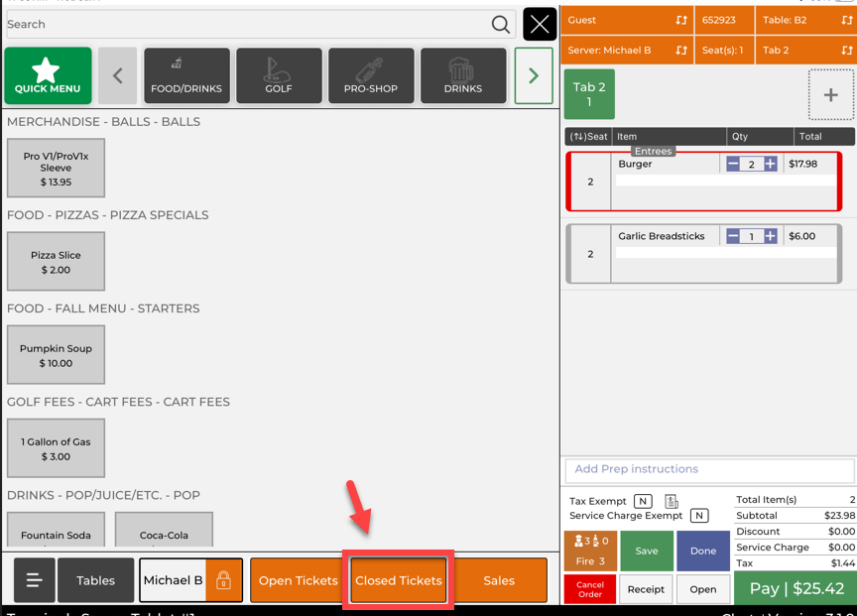This screenshot has width=857, height=616.
Task: Click the lock icon beside Michael B
Action: (223, 580)
